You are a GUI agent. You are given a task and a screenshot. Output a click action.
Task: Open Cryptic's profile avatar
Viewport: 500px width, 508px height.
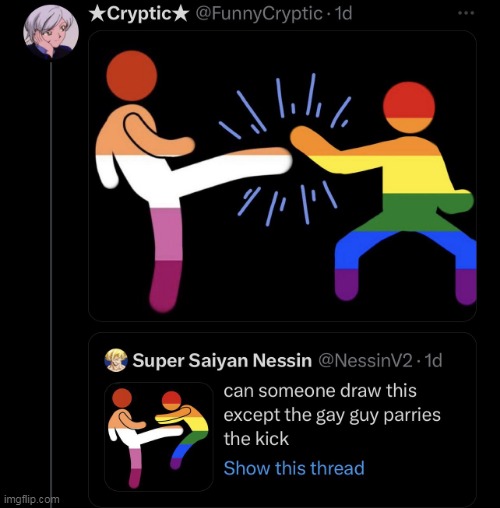[x=51, y=32]
